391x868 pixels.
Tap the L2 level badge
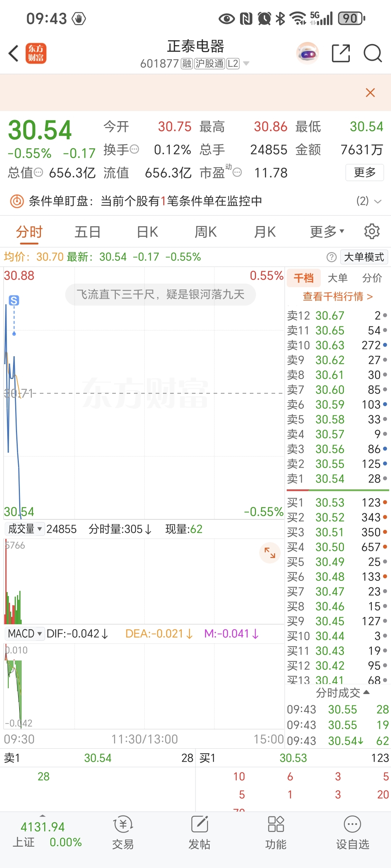point(233,64)
